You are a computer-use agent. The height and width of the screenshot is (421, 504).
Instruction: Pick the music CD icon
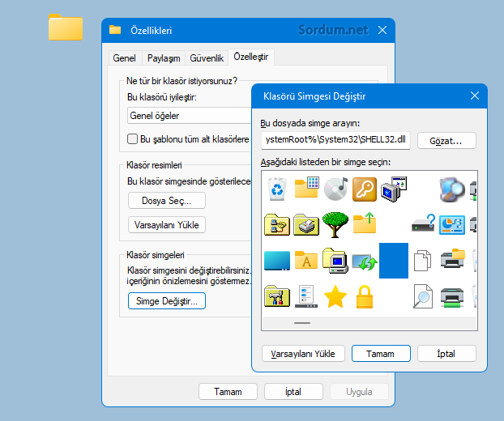point(335,189)
